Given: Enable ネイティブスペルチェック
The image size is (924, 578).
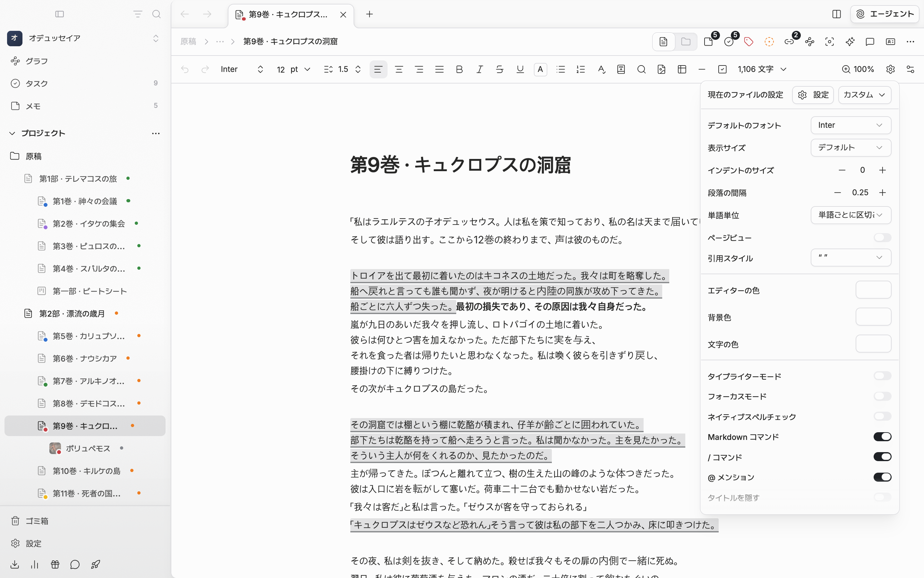Looking at the screenshot, I should pos(882,416).
